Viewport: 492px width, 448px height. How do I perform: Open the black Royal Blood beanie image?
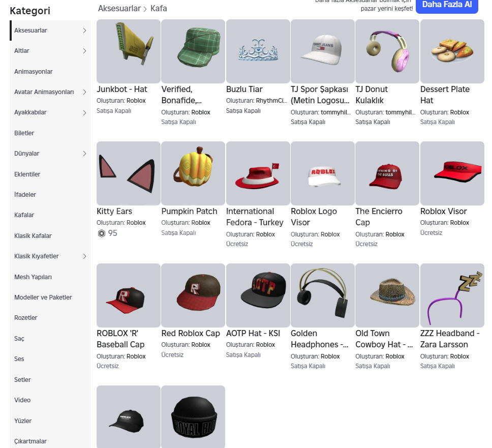point(193,417)
